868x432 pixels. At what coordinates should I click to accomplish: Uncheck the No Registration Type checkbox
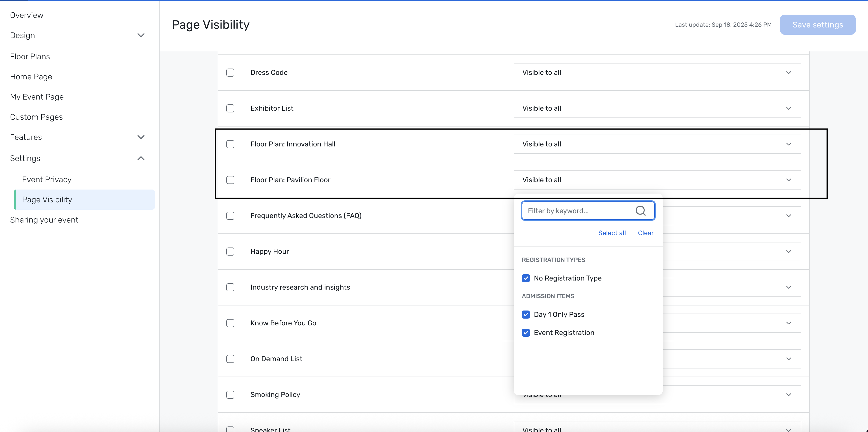pos(526,278)
